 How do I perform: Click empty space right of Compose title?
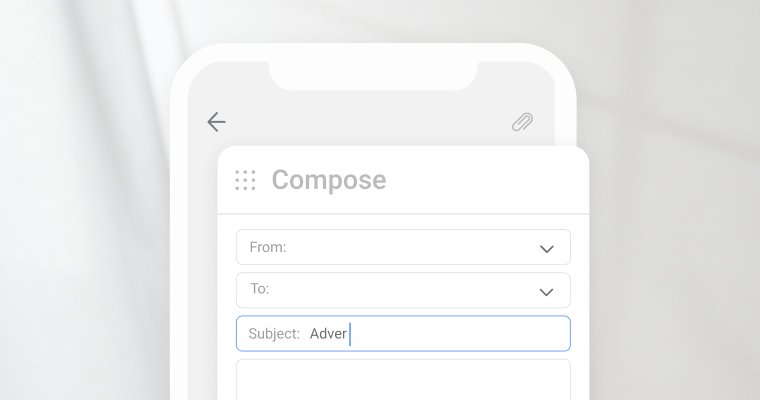485,180
